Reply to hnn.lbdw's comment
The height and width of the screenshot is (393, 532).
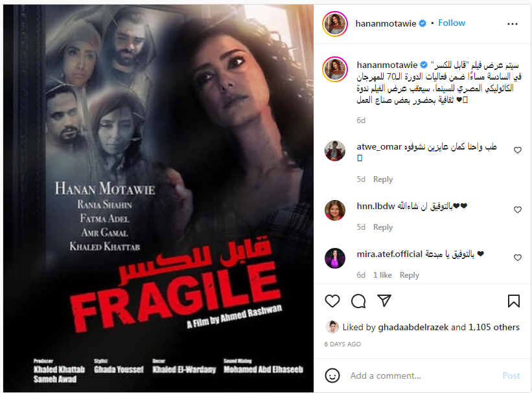click(x=383, y=227)
